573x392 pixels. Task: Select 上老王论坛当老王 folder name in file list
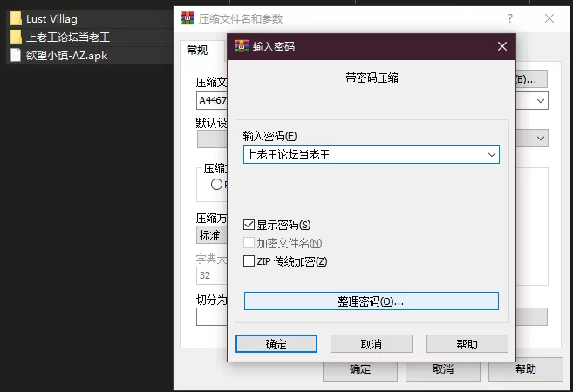[68, 37]
